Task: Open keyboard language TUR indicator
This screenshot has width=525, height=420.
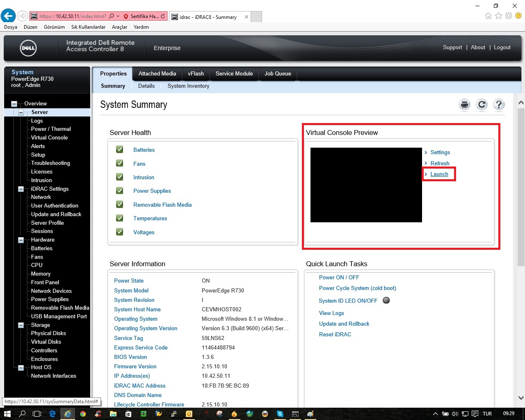Action: [x=487, y=414]
